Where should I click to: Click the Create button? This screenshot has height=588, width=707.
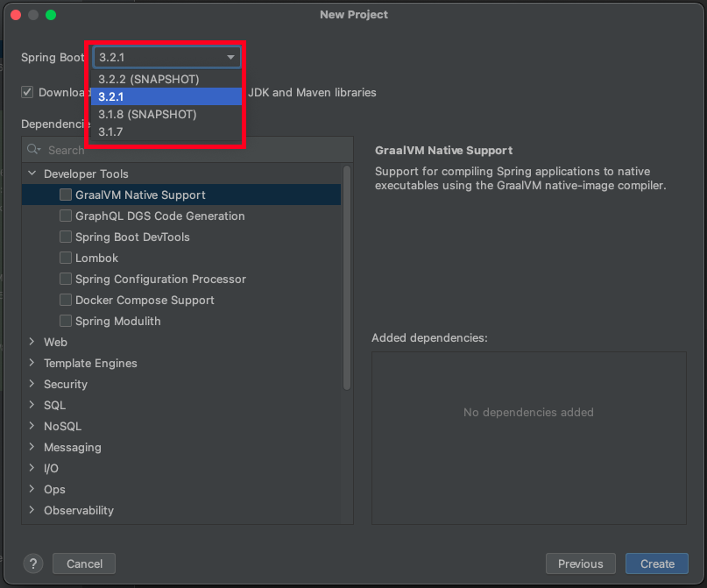click(x=656, y=563)
